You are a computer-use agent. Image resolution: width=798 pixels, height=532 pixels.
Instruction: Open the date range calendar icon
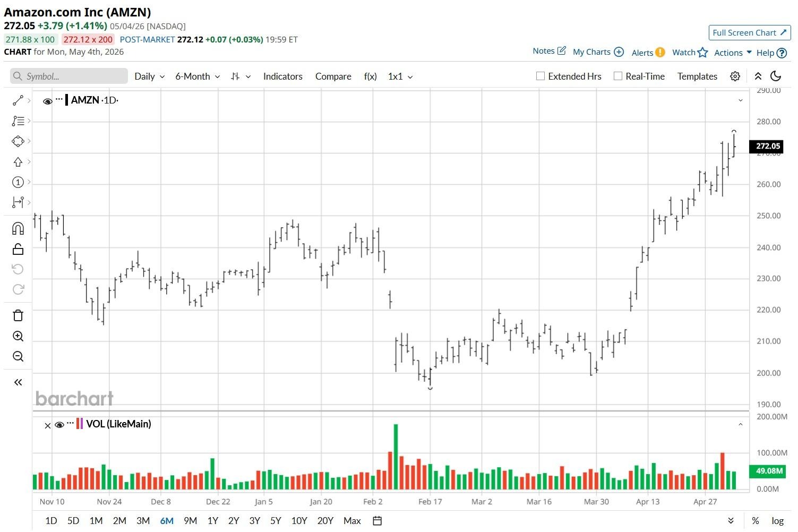click(x=377, y=521)
